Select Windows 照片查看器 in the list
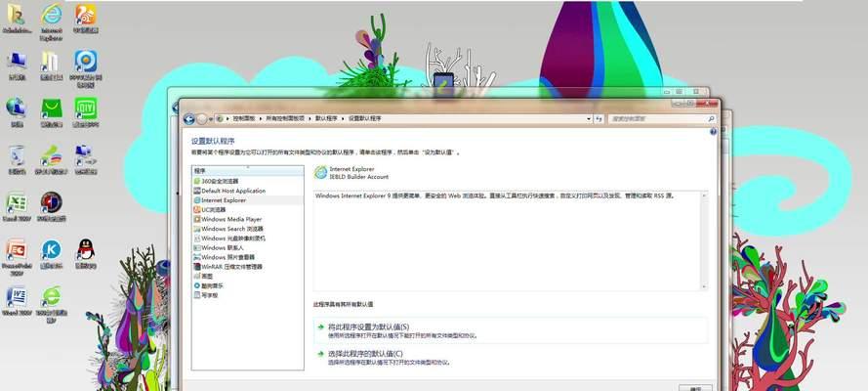 pos(248,257)
